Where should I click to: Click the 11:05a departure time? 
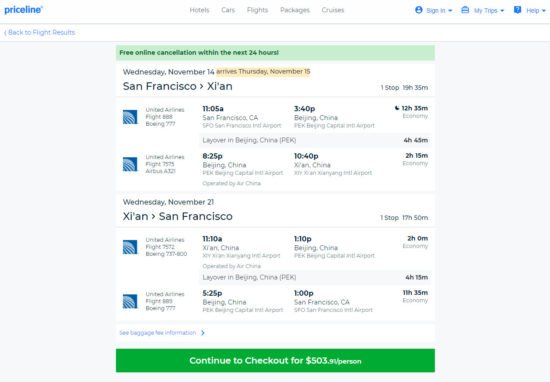point(213,109)
